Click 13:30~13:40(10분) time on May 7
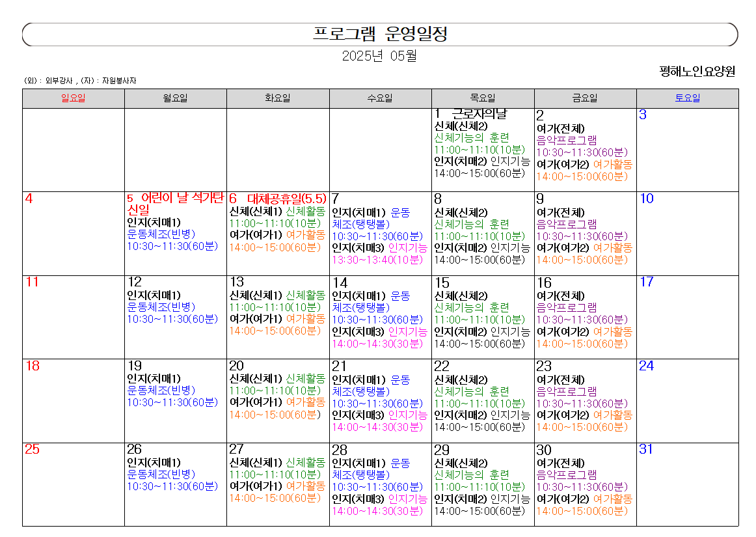 (377, 260)
